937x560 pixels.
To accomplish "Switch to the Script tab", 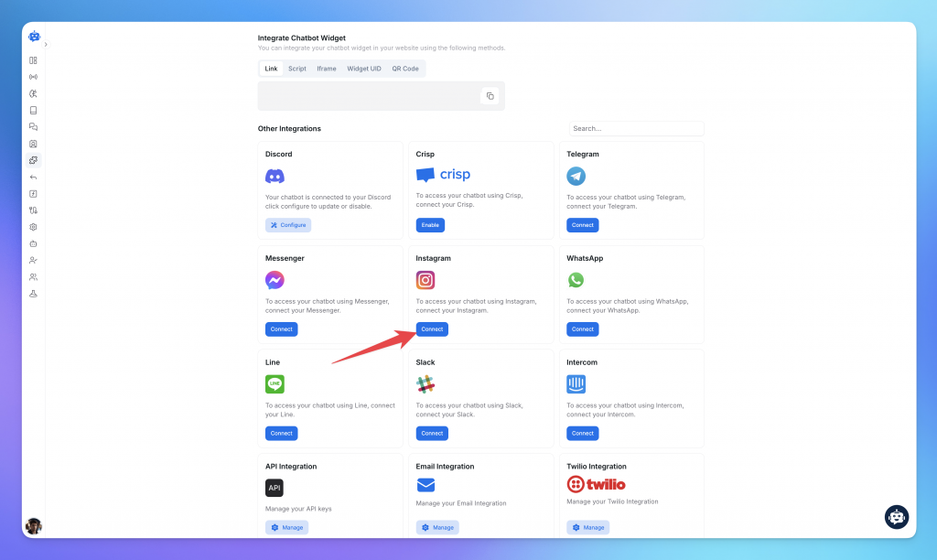I will (297, 69).
